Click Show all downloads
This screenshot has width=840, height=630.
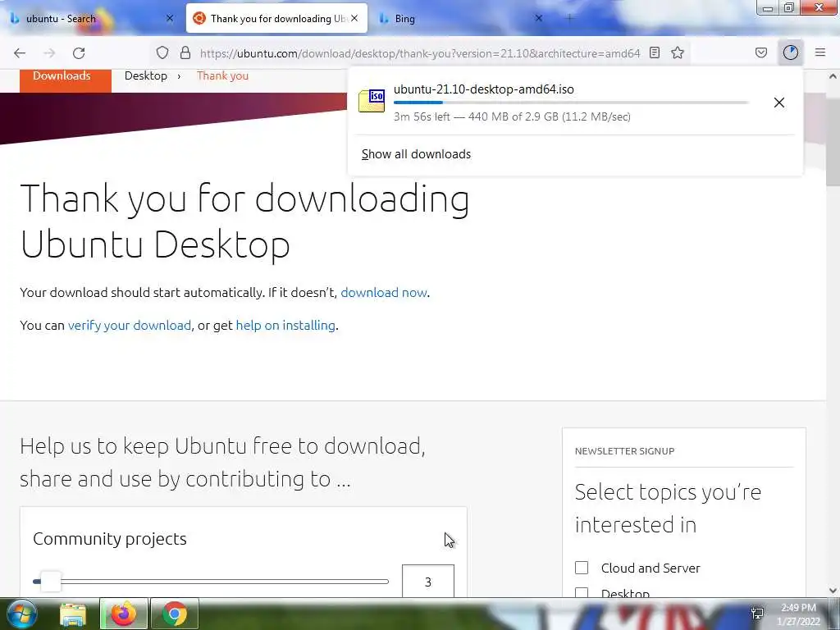pyautogui.click(x=416, y=154)
